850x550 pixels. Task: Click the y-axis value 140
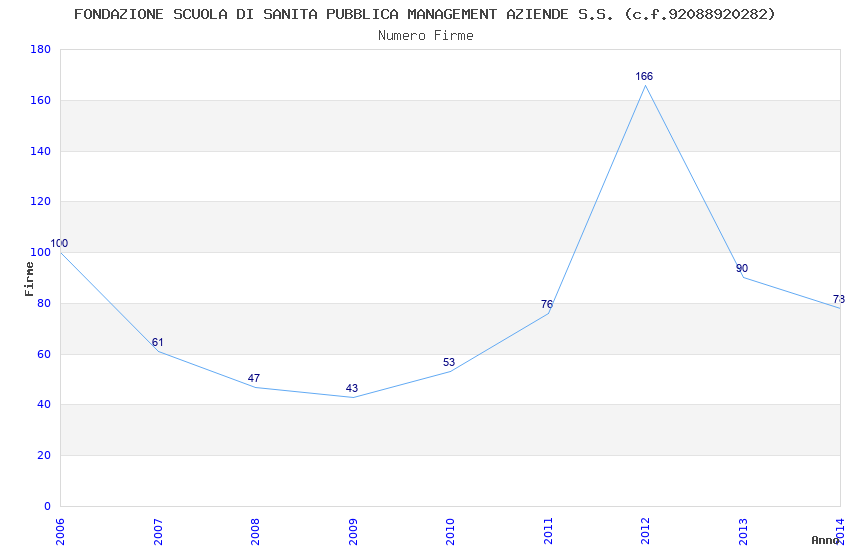point(41,151)
